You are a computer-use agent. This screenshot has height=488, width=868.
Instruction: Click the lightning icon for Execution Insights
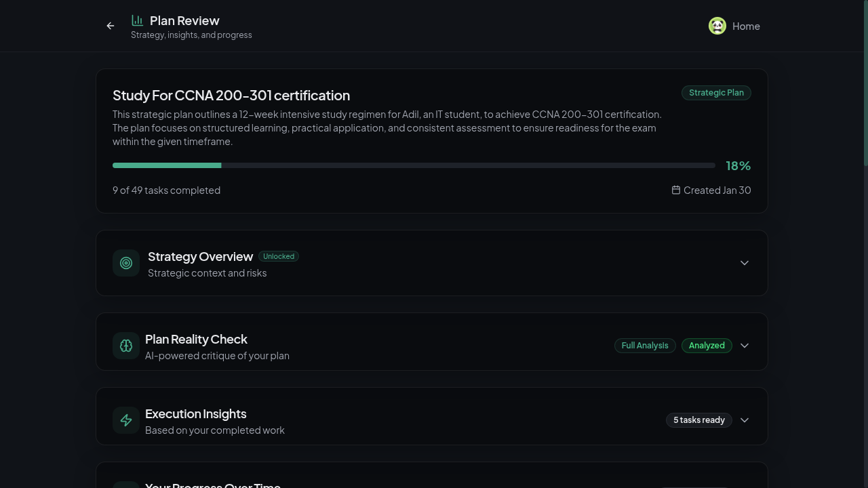126,420
